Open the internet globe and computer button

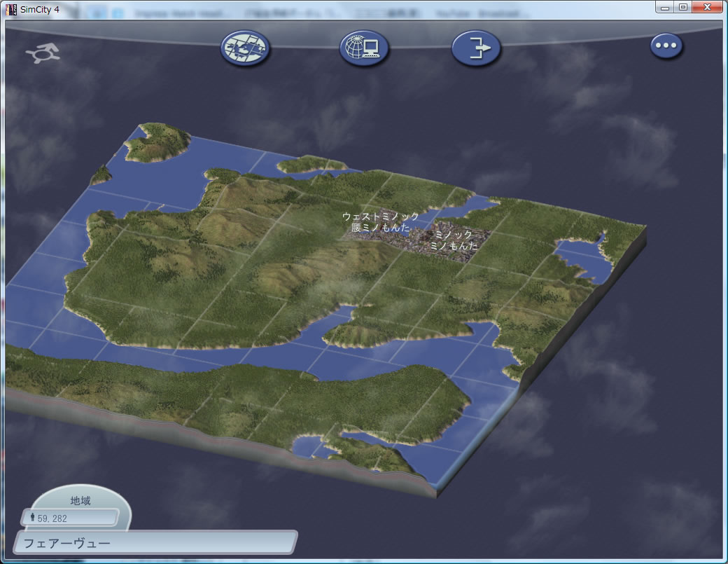(x=364, y=48)
